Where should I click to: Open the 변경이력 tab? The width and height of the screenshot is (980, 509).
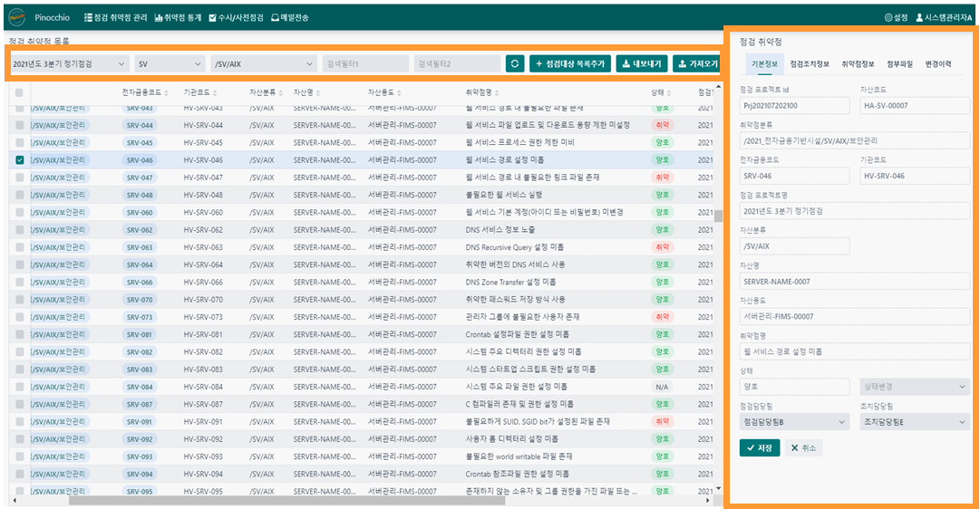tap(937, 64)
